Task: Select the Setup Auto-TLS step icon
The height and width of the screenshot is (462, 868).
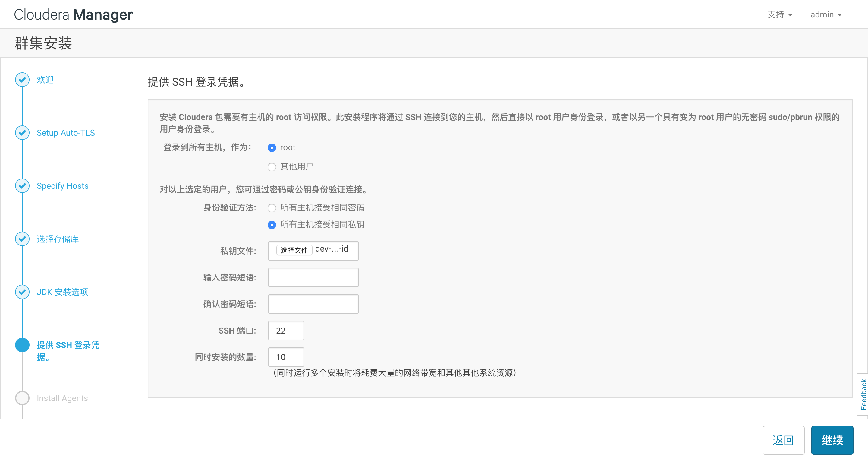Action: coord(22,132)
